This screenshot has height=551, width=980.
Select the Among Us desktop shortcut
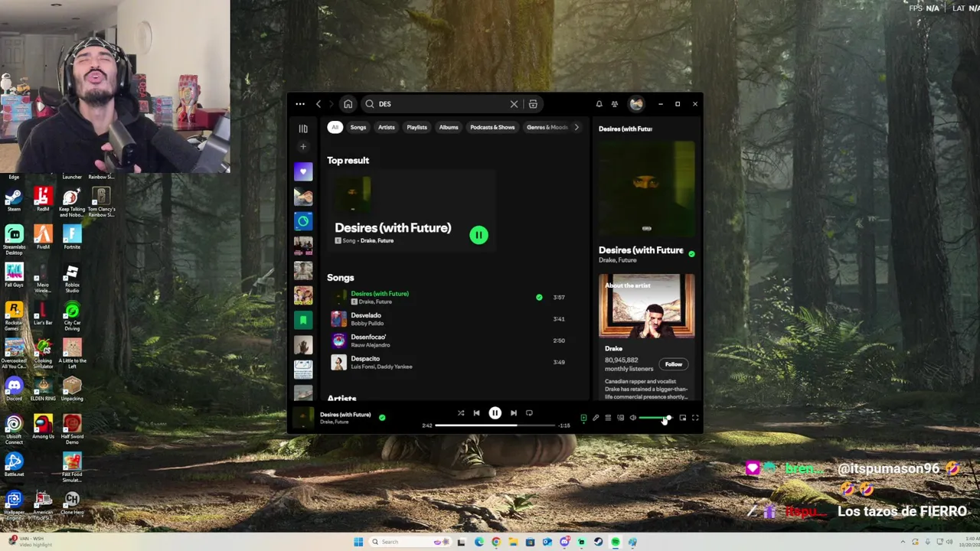(43, 426)
